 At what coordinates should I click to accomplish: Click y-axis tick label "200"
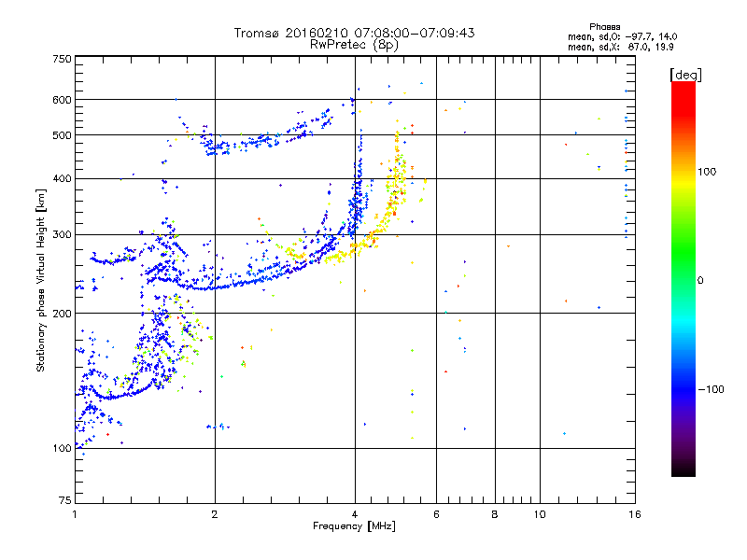click(x=63, y=314)
